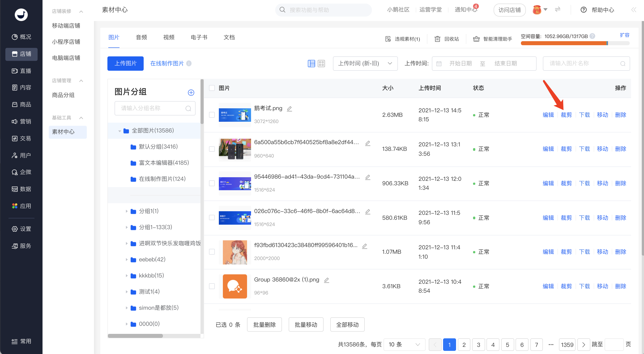Click the 开始日期 start date field
Screen dimensions: 644x354
pos(461,64)
